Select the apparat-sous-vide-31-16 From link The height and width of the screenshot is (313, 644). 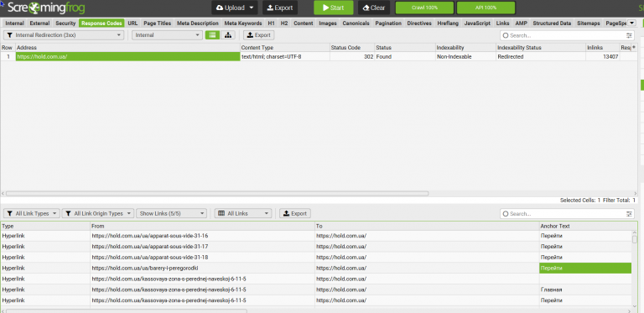pos(202,236)
